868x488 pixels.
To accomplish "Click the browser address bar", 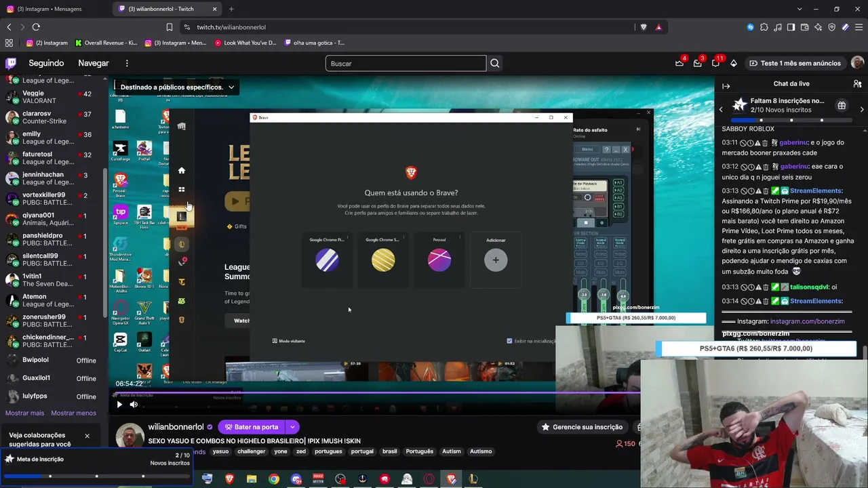I will point(407,27).
